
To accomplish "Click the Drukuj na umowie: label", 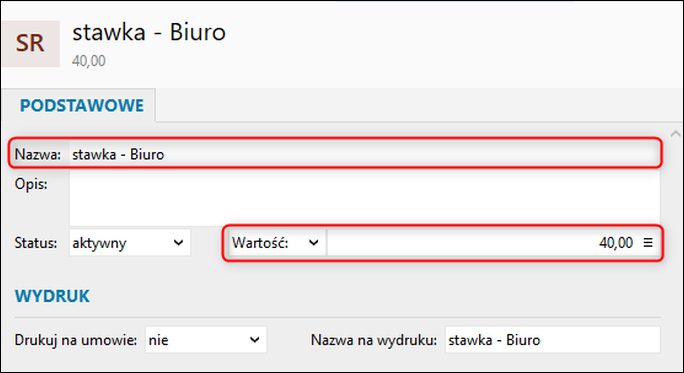I will [75, 340].
